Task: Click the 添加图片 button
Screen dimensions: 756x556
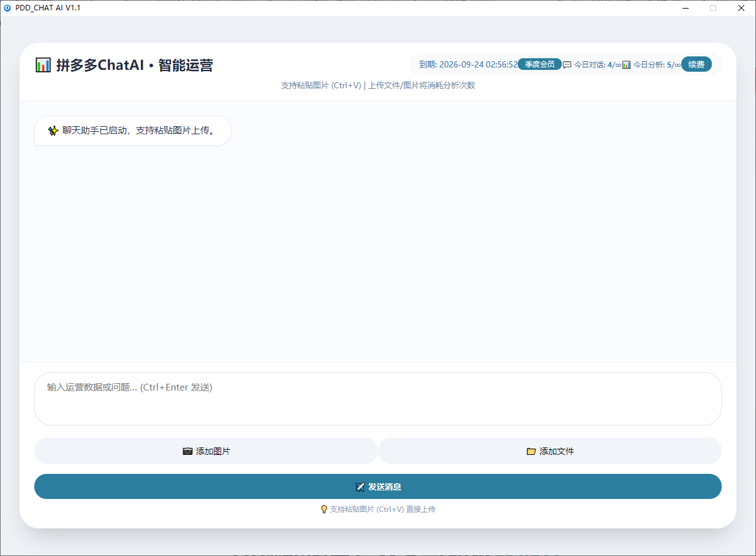Action: pyautogui.click(x=206, y=451)
